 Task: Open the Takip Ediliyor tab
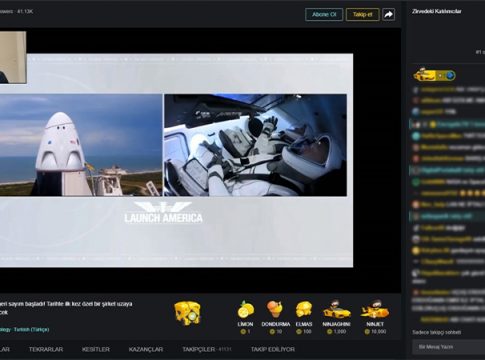pos(273,349)
